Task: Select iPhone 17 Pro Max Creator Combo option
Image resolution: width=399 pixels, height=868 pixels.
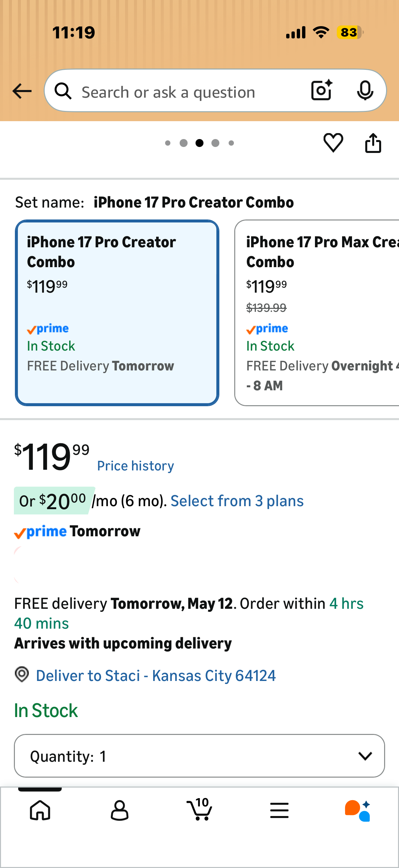Action: 317,313
